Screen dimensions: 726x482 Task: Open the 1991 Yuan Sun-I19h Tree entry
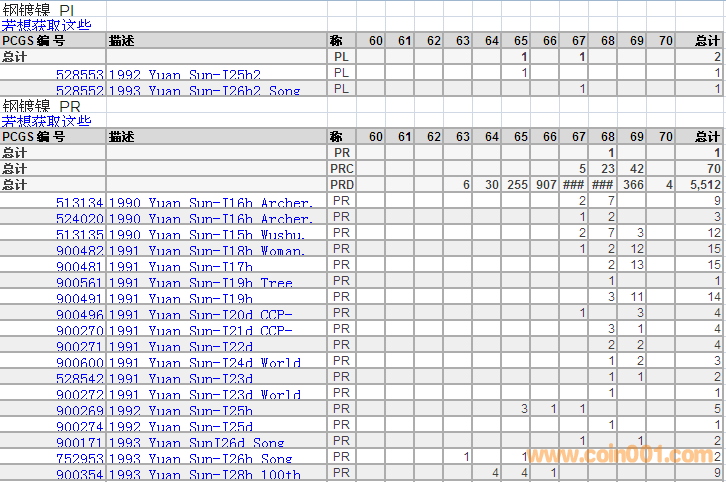(x=200, y=282)
